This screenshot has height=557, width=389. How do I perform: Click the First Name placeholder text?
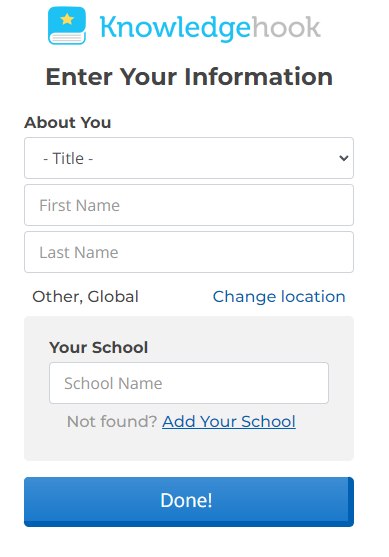(x=80, y=205)
